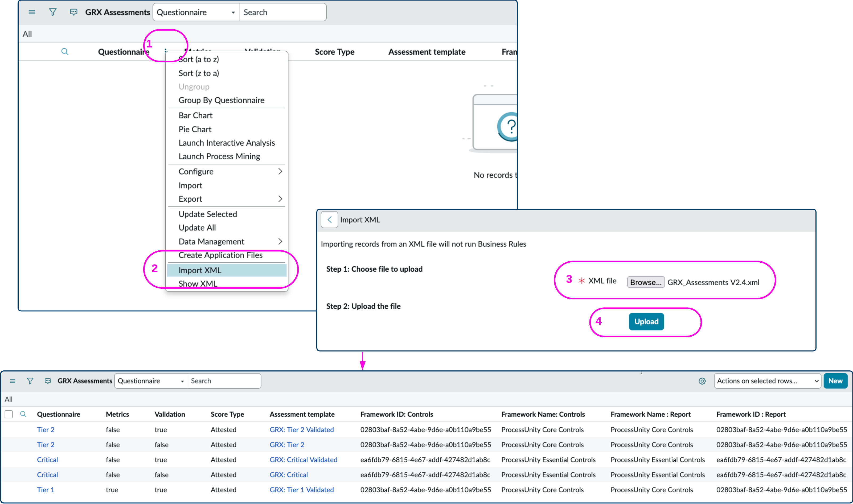Viewport: 853px width, 504px height.
Task: Open Questionnaire dropdown in bottom list search bar
Action: pyautogui.click(x=151, y=381)
